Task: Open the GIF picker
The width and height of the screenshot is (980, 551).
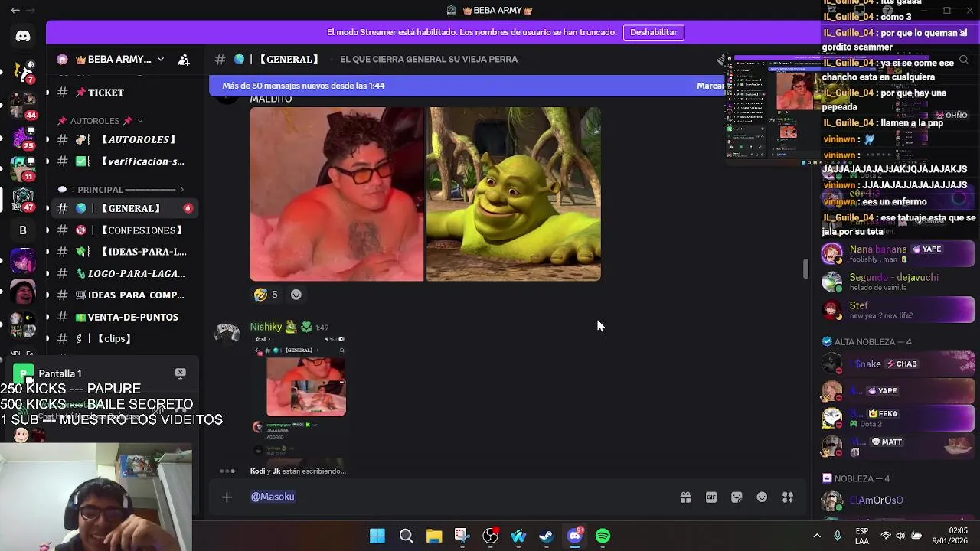Action: [x=711, y=497]
